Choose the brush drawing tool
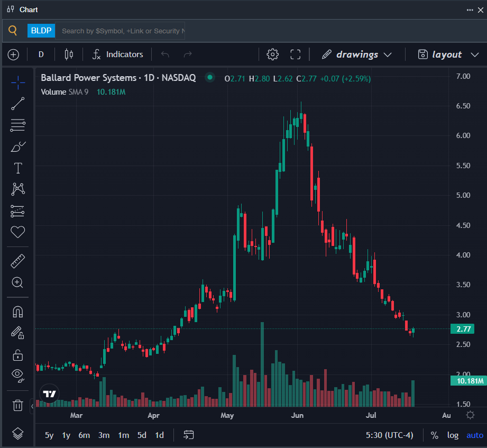 [17, 147]
